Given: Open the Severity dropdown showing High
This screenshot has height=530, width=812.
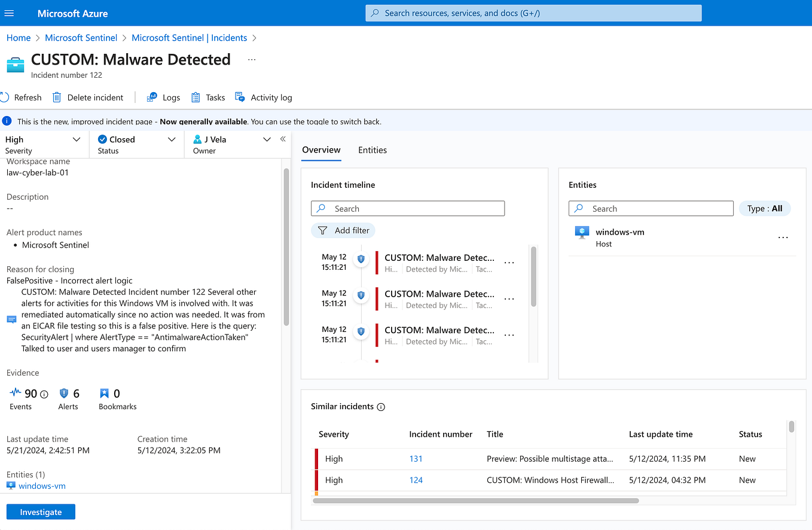Looking at the screenshot, I should point(77,139).
